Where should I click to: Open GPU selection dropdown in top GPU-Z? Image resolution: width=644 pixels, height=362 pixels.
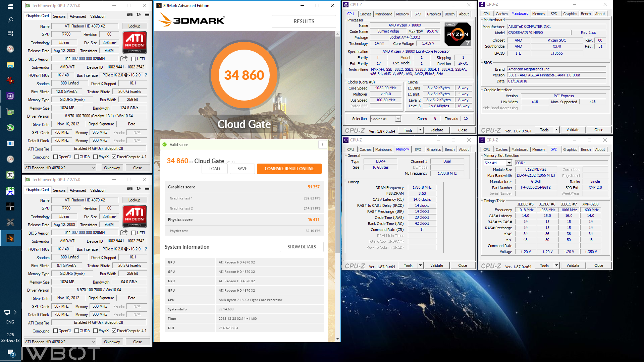coord(60,168)
